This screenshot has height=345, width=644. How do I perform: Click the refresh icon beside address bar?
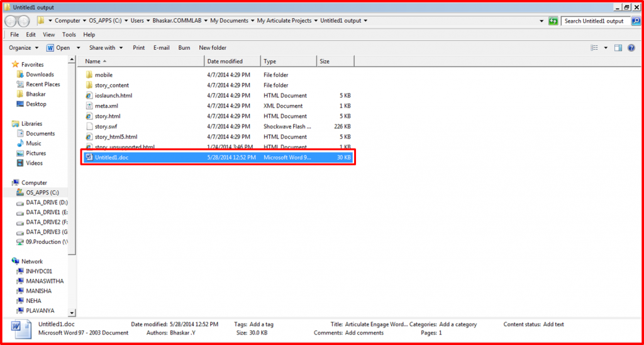(553, 21)
